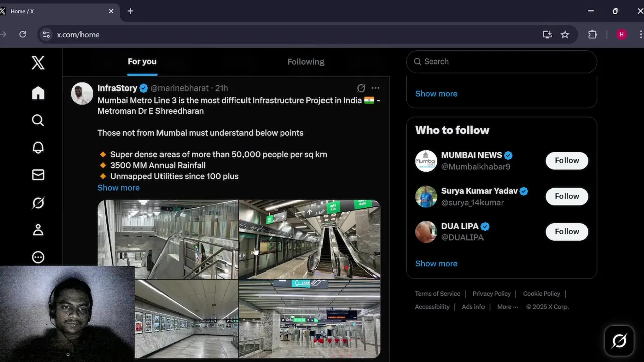644x362 pixels.
Task: Open Privacy Policy link
Action: pos(492,294)
